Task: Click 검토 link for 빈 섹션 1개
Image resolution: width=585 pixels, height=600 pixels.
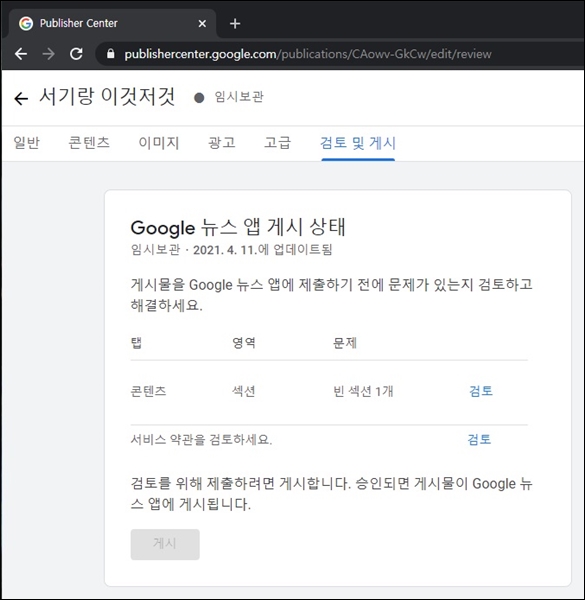Action: pos(481,391)
